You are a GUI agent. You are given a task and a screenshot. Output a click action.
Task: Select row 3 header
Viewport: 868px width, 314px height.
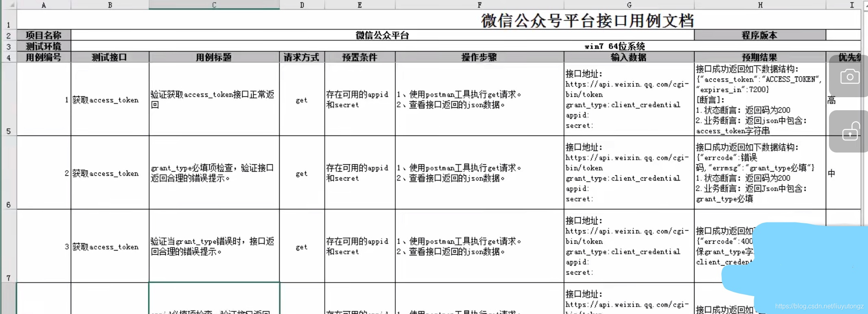8,46
